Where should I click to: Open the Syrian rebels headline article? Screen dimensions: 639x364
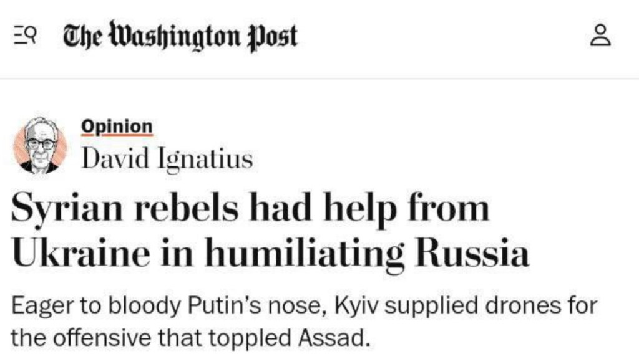[x=270, y=231]
